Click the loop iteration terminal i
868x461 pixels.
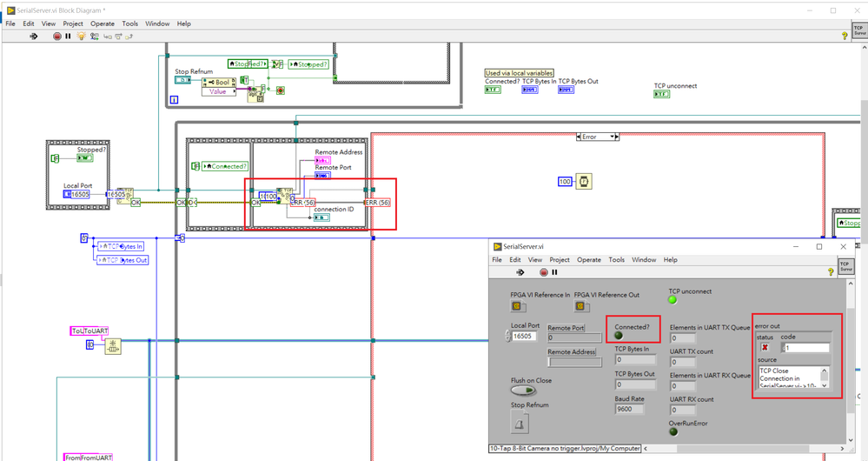pos(174,100)
